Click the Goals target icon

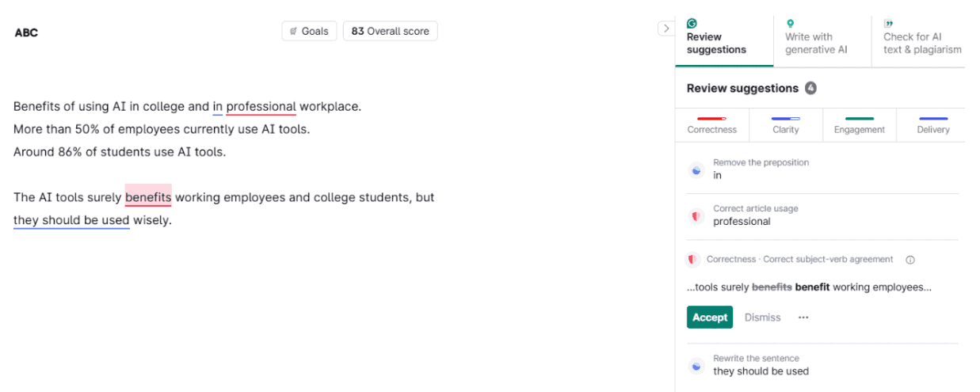[293, 32]
